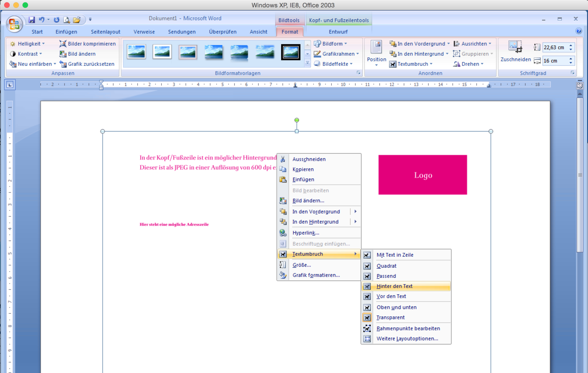Screen dimensions: 588x373
Task: Click Grafik zurücksetzen in Anpassen group
Action: pyautogui.click(x=87, y=64)
